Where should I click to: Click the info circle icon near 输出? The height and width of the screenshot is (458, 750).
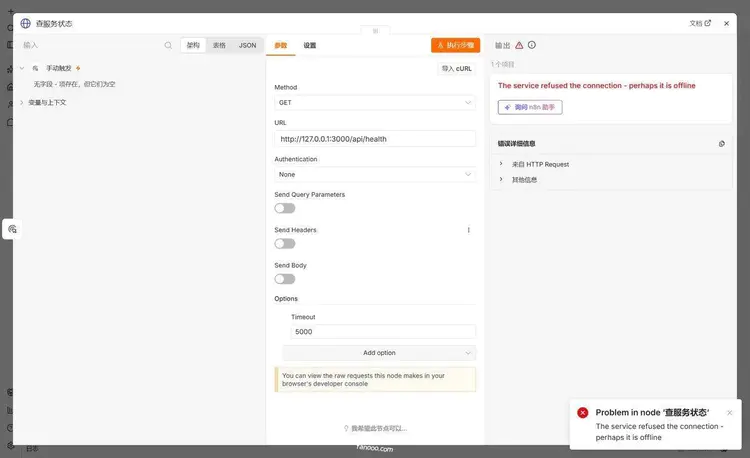click(532, 45)
